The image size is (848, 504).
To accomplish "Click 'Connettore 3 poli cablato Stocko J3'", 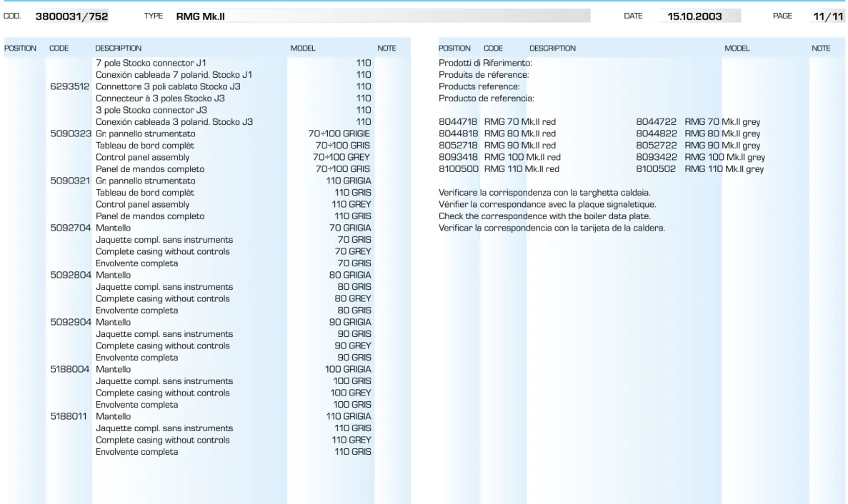I will click(x=168, y=86).
